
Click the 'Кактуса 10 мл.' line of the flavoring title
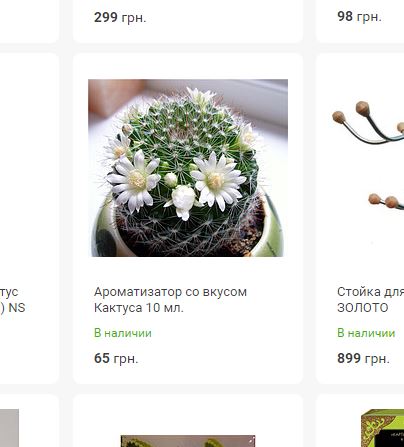coord(139,307)
